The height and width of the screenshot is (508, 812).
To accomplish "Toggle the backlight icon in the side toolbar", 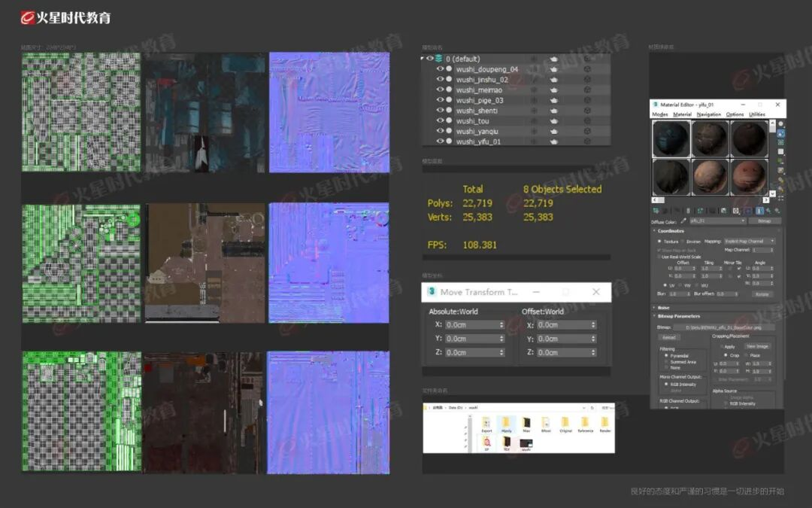I will (x=781, y=133).
